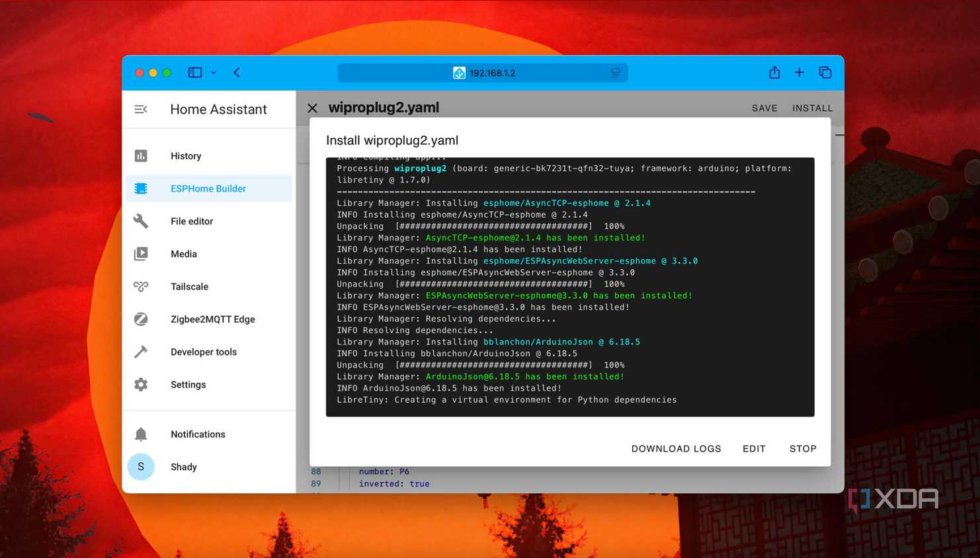Click the bblanchon/ArduinoJson @ 6.18.5 log text
This screenshot has height=558, width=980.
click(561, 342)
